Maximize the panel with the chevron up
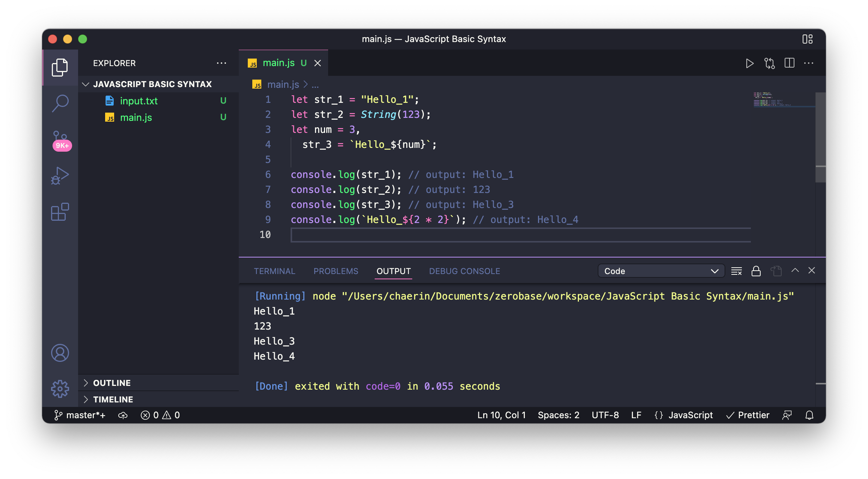 [795, 270]
